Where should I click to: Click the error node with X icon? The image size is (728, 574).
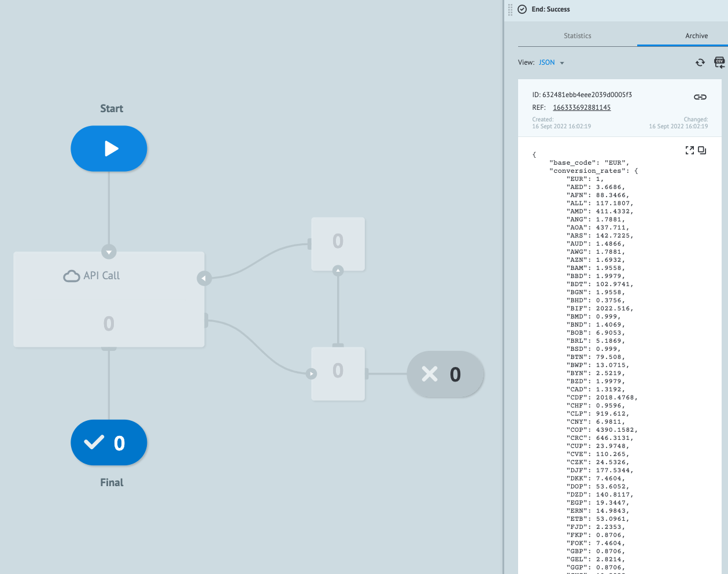click(445, 374)
